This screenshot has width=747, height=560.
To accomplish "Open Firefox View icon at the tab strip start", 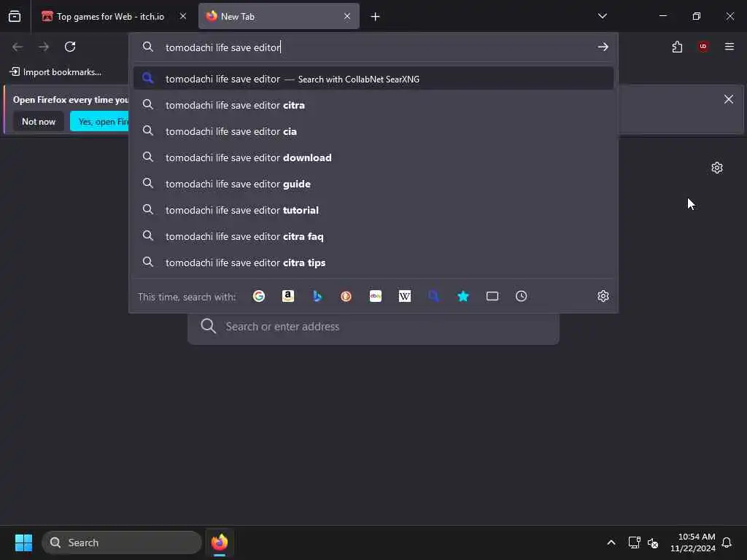I will pyautogui.click(x=15, y=16).
